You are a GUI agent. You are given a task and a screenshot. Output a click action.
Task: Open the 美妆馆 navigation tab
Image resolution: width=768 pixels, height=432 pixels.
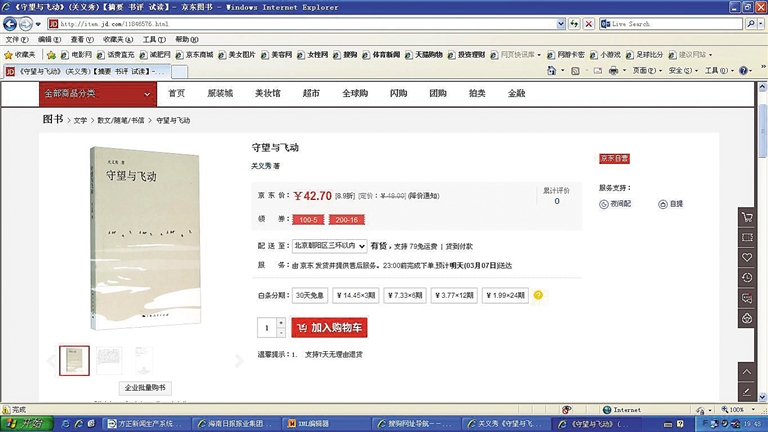(x=267, y=94)
